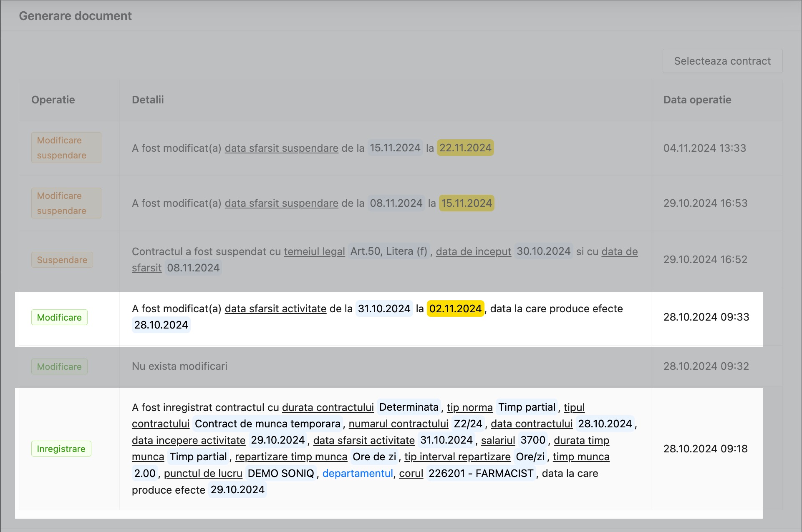This screenshot has width=802, height=532.
Task: Click the Operatie column header
Action: click(53, 100)
